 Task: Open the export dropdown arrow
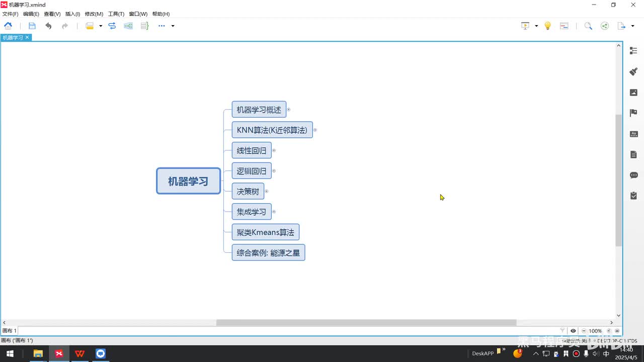632,26
